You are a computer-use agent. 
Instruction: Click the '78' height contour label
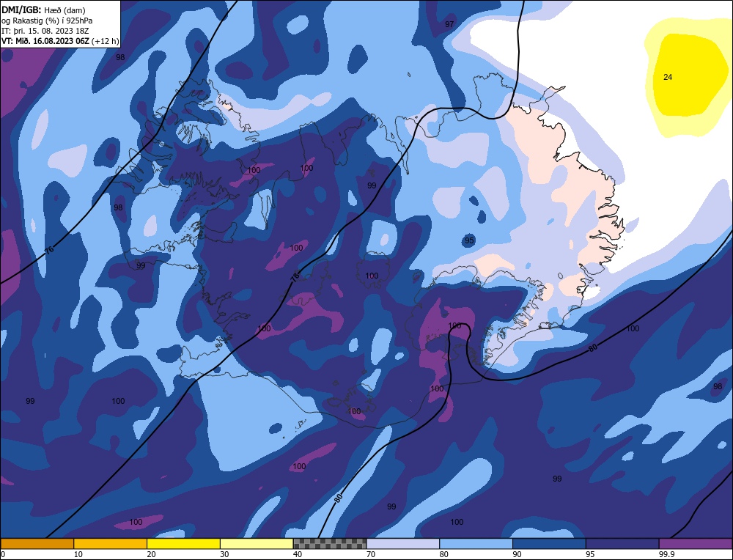(x=295, y=277)
